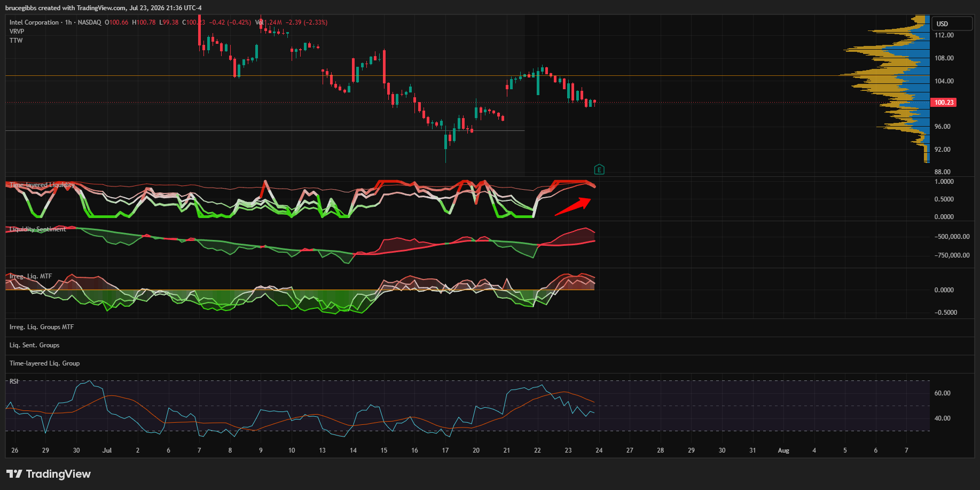
Task: Click the −500,000.00 sentiment scale label
Action: click(952, 237)
